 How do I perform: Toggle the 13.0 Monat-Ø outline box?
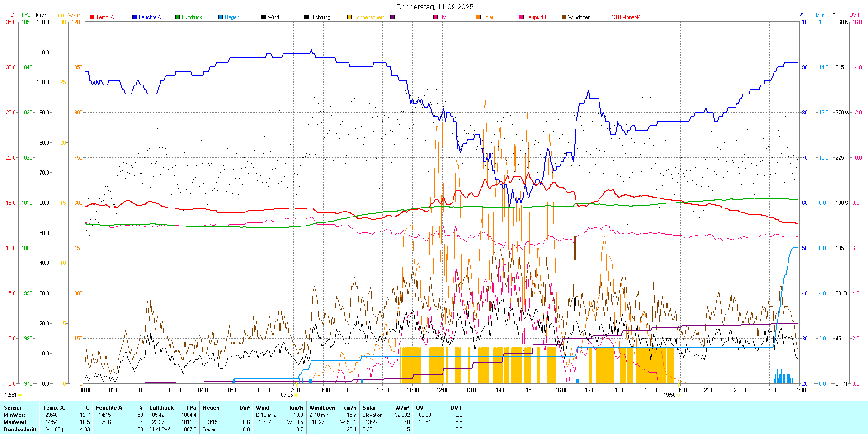[x=607, y=17]
